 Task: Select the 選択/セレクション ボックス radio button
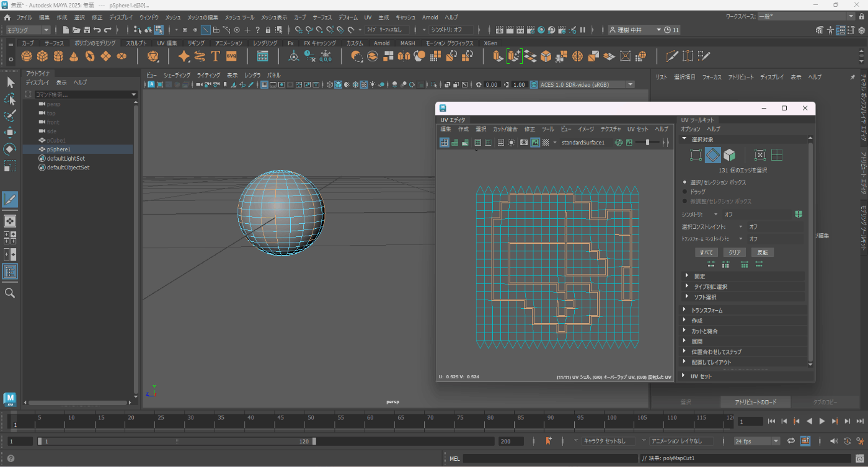click(685, 182)
